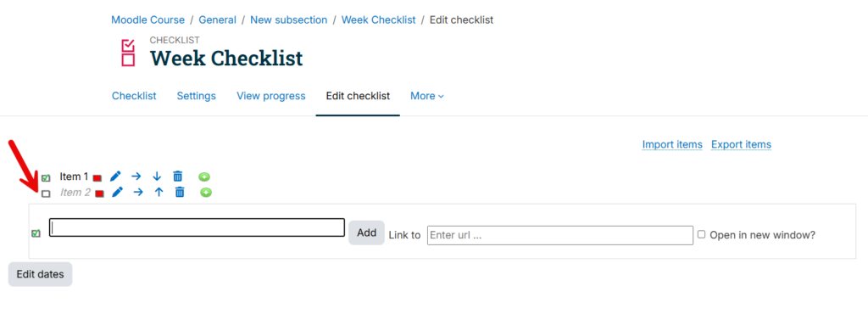The image size is (868, 314).
Task: Toggle the optional checkbox for Item 2
Action: (46, 193)
